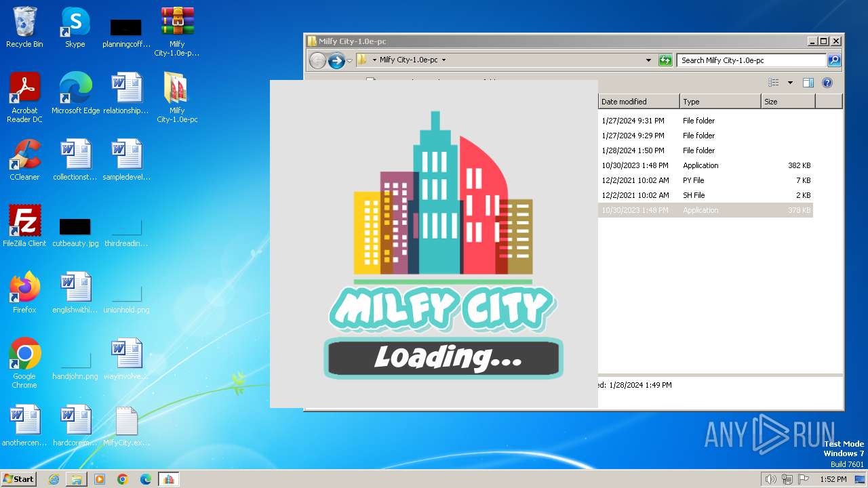Viewport: 868px width, 488px height.
Task: Open the Milfy City-1.0e-pc folder icon on desktop
Action: [x=177, y=98]
